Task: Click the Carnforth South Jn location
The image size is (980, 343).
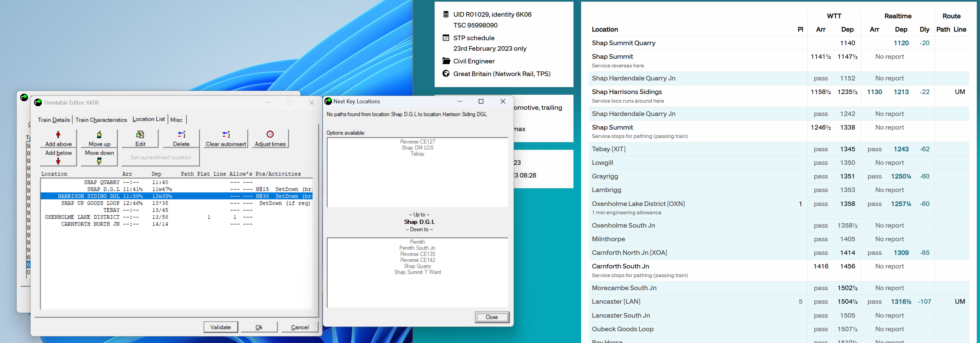Action: (620, 266)
